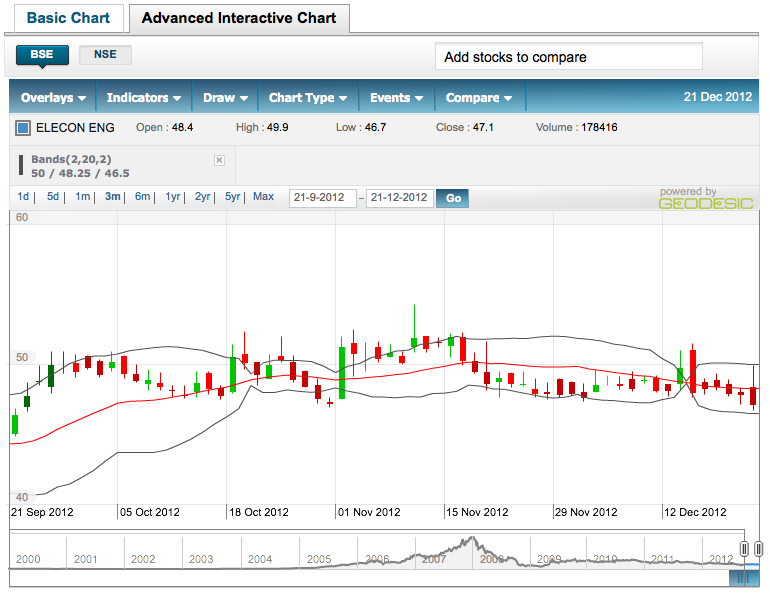Click the Open : 48.4 value
Viewport: 770px width, 596px height.
(x=165, y=128)
